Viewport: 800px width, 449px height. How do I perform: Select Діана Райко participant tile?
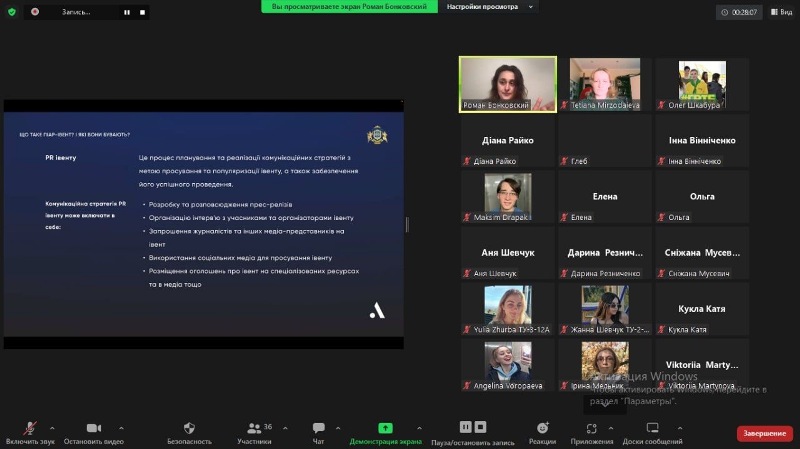coord(508,141)
